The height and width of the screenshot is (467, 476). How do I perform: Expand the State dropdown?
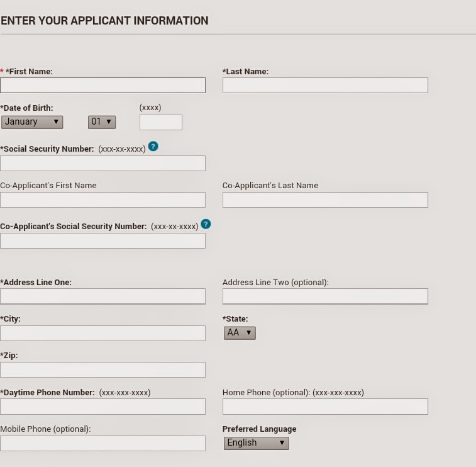tap(240, 333)
